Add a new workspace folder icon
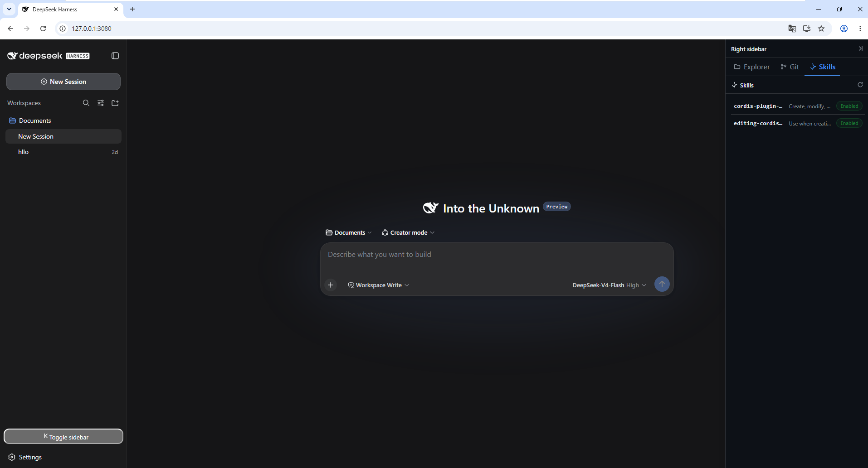The height and width of the screenshot is (468, 868). click(x=115, y=103)
